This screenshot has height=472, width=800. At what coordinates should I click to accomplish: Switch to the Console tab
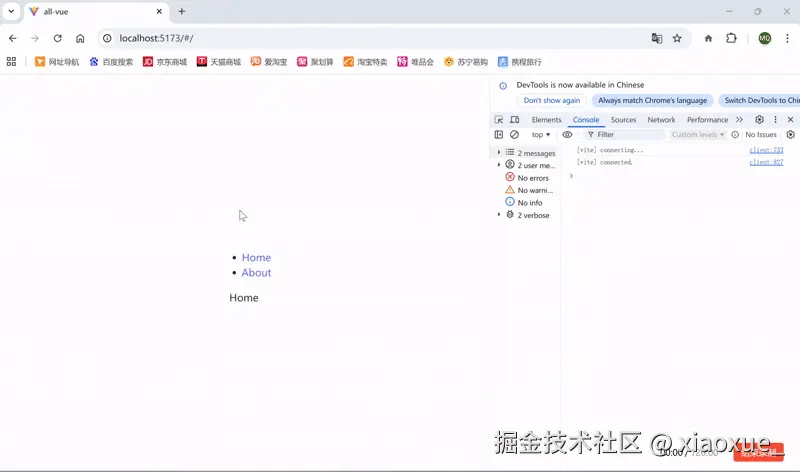click(x=586, y=119)
